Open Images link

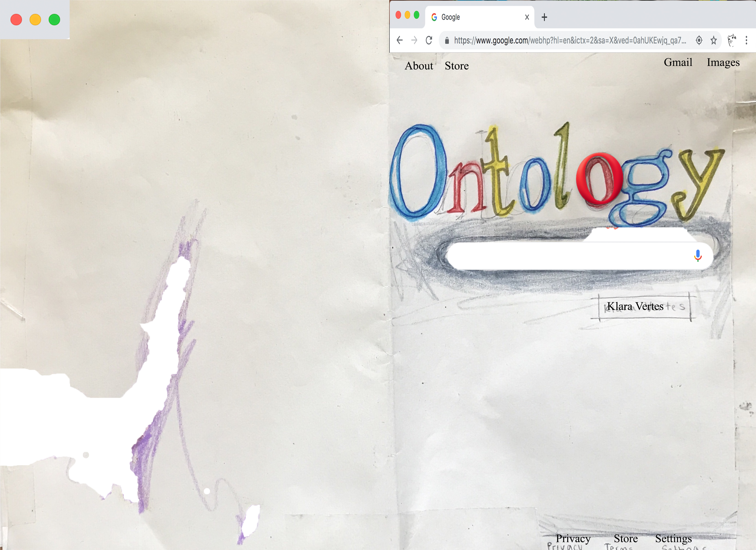click(723, 63)
